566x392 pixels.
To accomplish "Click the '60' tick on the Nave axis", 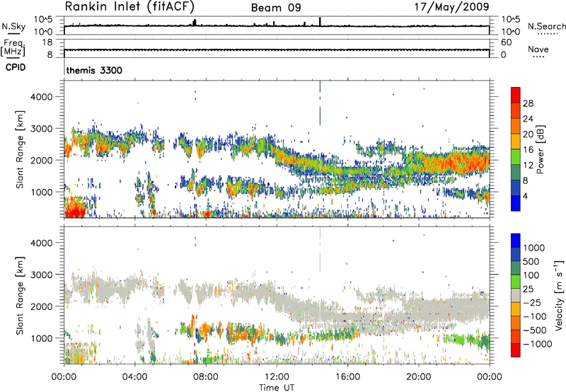I will [x=507, y=42].
